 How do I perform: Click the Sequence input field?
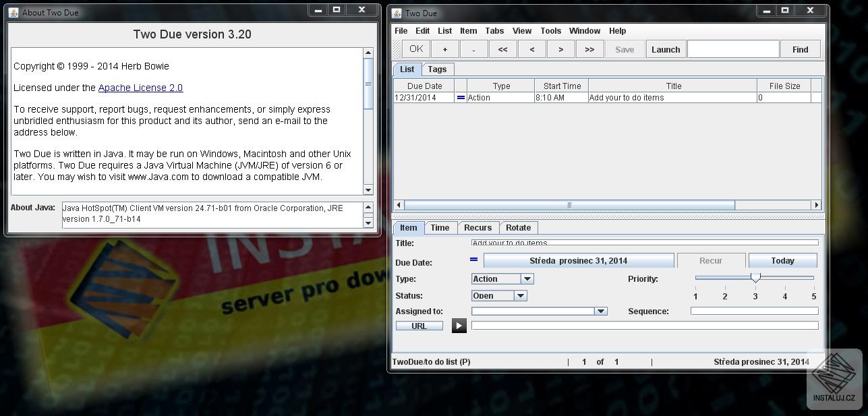coord(755,311)
